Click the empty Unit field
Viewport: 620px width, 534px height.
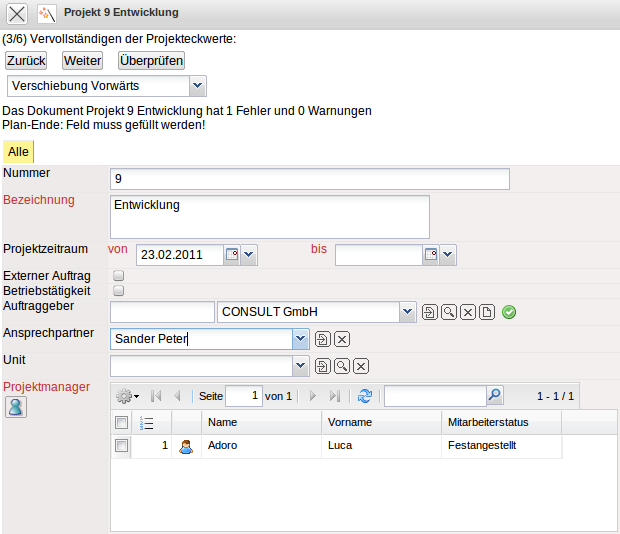pos(201,366)
